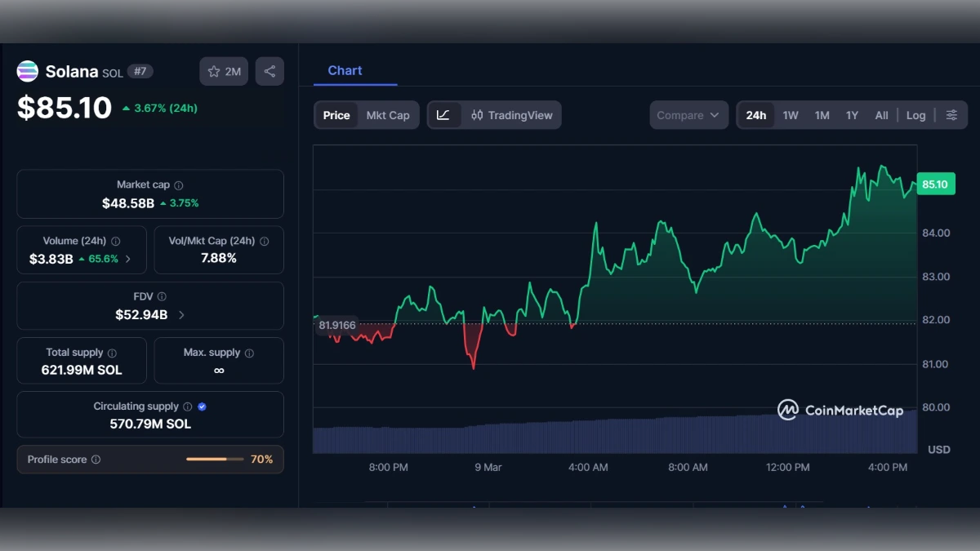The image size is (980, 551).
Task: Click the star icon to add to watchlist
Action: tap(213, 71)
